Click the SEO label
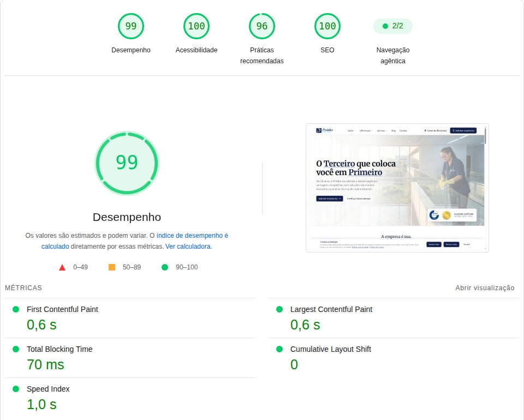Image resolution: width=524 pixels, height=420 pixels. click(327, 50)
